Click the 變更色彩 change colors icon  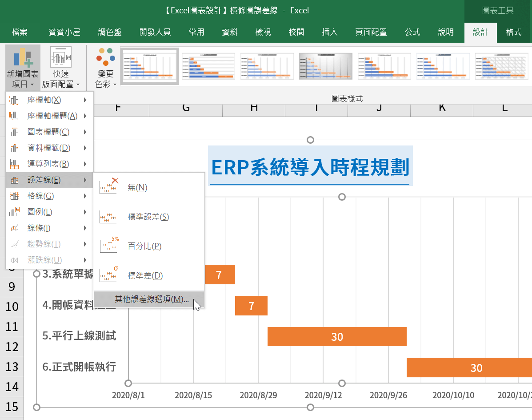(105, 57)
